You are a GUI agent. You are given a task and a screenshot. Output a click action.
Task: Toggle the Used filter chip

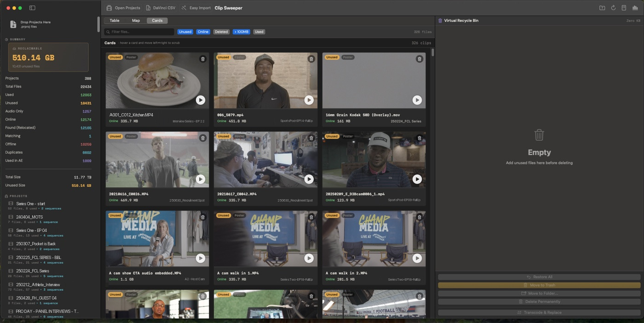click(x=259, y=32)
